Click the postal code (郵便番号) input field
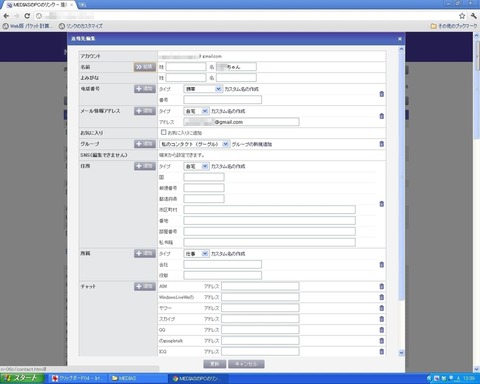Viewport: 480px width, 384px height. [x=204, y=188]
